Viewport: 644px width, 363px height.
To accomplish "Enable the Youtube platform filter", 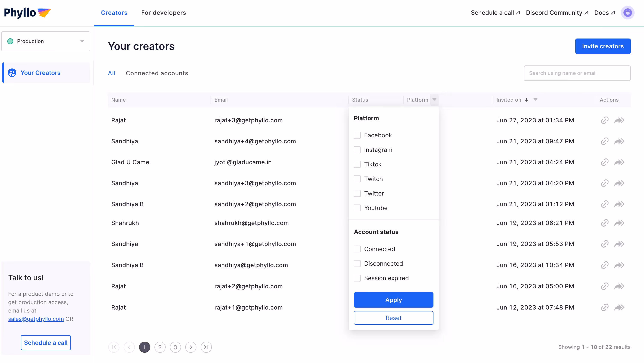I will pyautogui.click(x=357, y=208).
